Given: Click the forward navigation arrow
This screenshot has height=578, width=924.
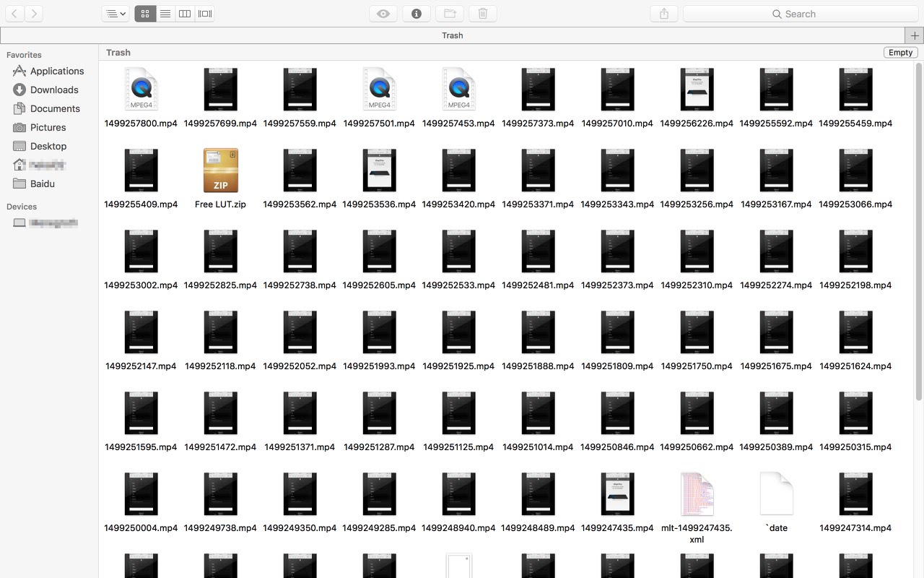Looking at the screenshot, I should click(34, 14).
